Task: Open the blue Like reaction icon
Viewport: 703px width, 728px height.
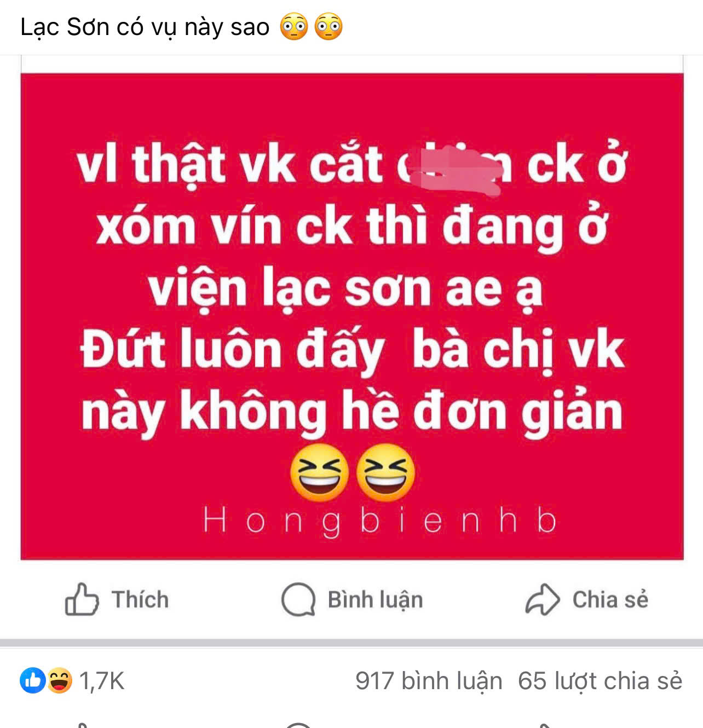Action: (33, 681)
